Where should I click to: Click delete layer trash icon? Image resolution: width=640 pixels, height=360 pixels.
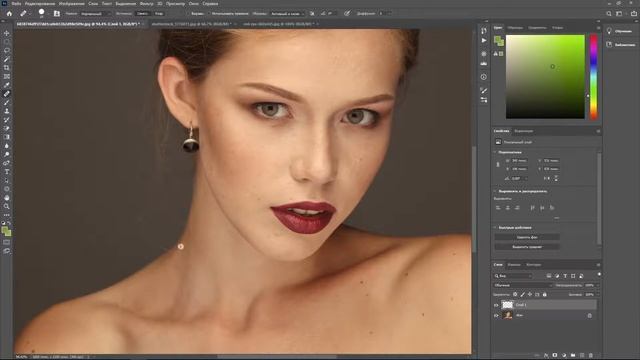(x=591, y=356)
